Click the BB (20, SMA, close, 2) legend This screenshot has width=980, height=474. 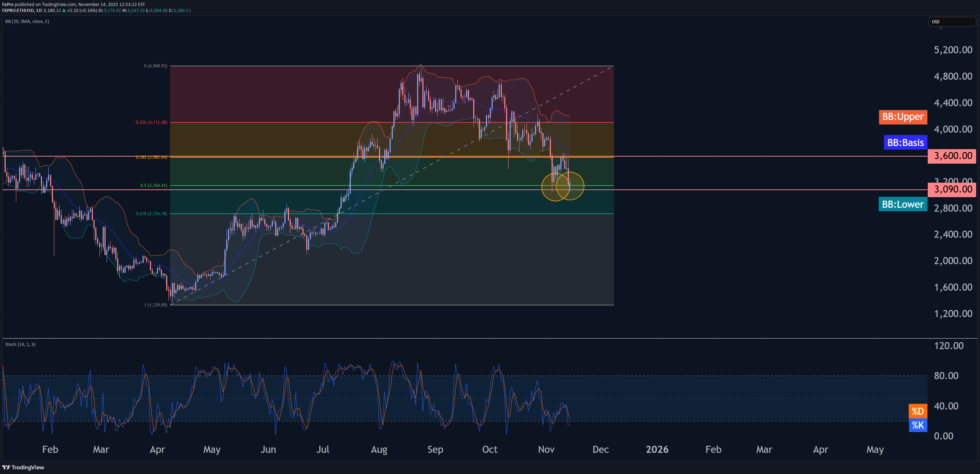(x=27, y=21)
